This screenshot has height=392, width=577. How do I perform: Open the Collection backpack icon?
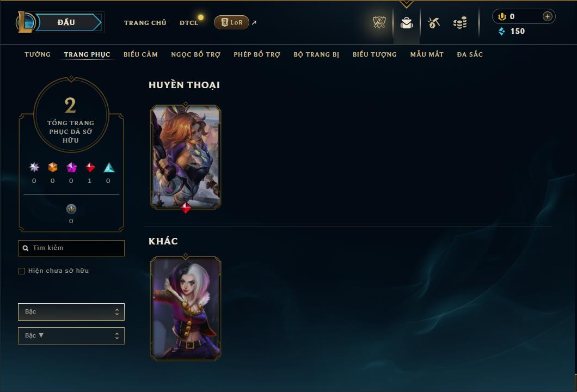pyautogui.click(x=407, y=23)
